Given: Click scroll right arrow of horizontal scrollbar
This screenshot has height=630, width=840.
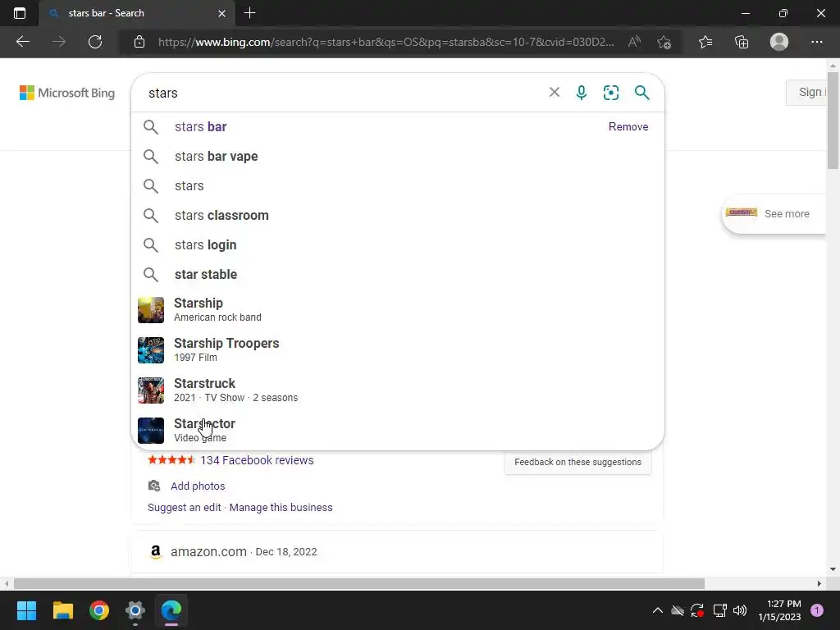Looking at the screenshot, I should (x=819, y=583).
